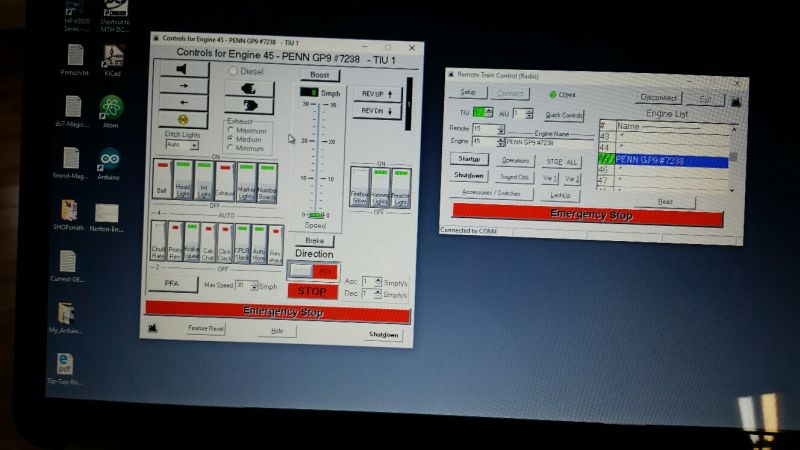Image resolution: width=800 pixels, height=450 pixels.
Task: Click the Engine Name field
Action: coord(547,143)
